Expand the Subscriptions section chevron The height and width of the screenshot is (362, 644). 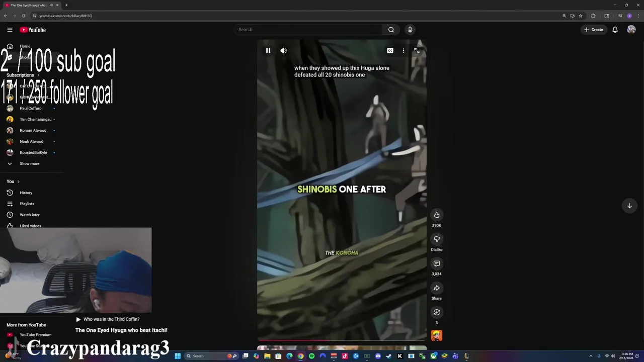click(38, 75)
